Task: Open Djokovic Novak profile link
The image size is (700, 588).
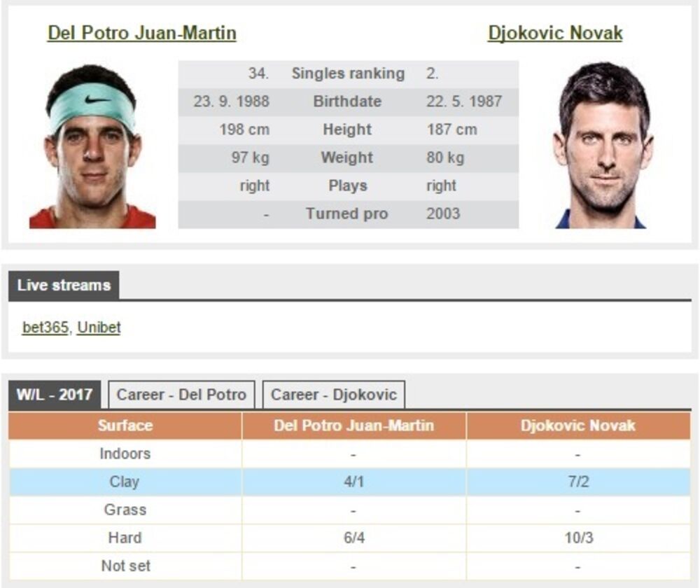Action: (554, 33)
